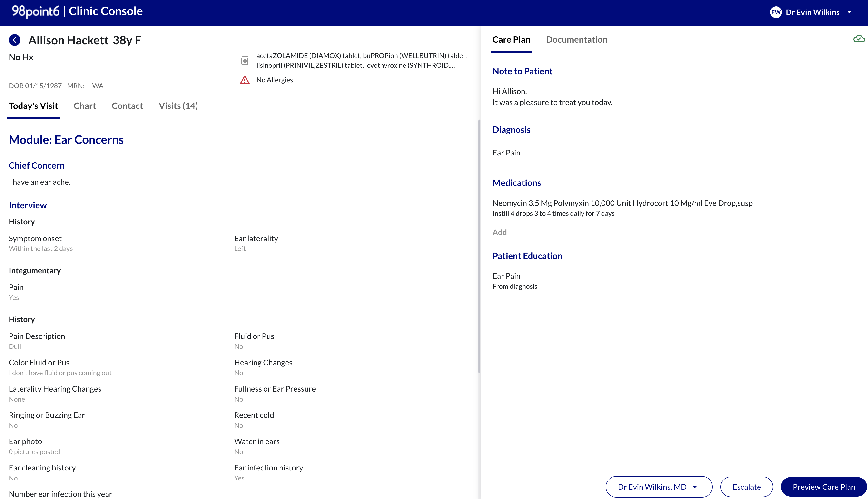Click the Ear cleaning history label
This screenshot has width=868, height=499.
(42, 468)
